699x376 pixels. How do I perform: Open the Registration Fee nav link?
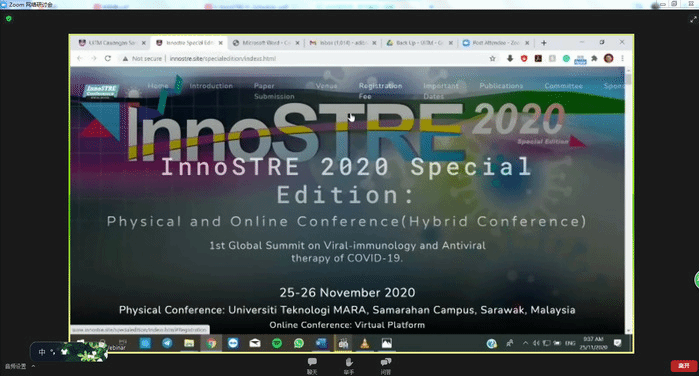tap(380, 91)
